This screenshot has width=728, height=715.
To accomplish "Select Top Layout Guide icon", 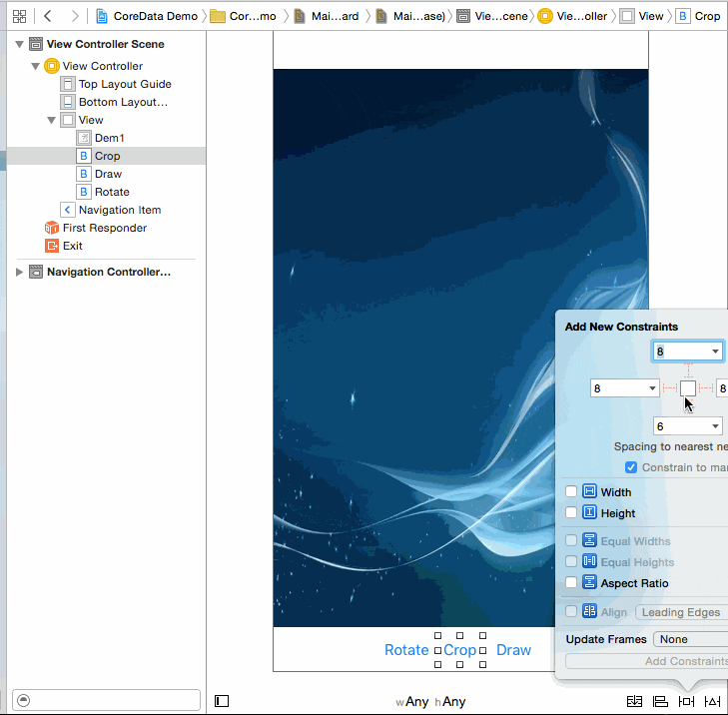I will point(68,84).
